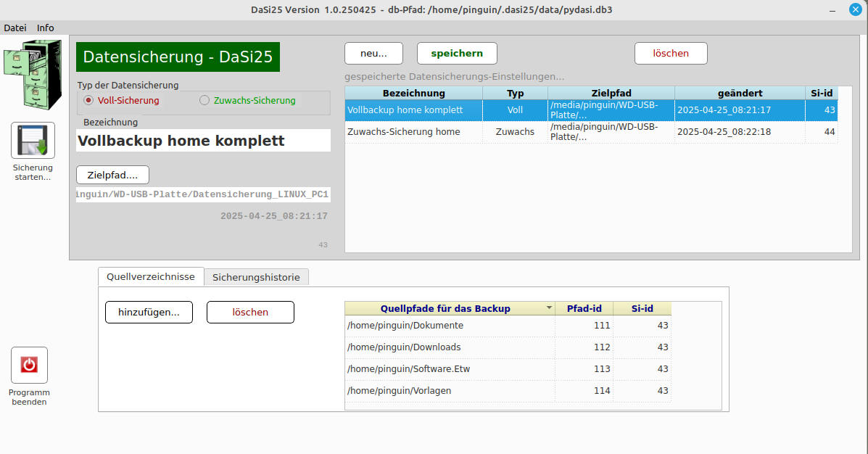Click into the Bezeichnung text field
This screenshot has height=454, width=868.
pos(203,141)
